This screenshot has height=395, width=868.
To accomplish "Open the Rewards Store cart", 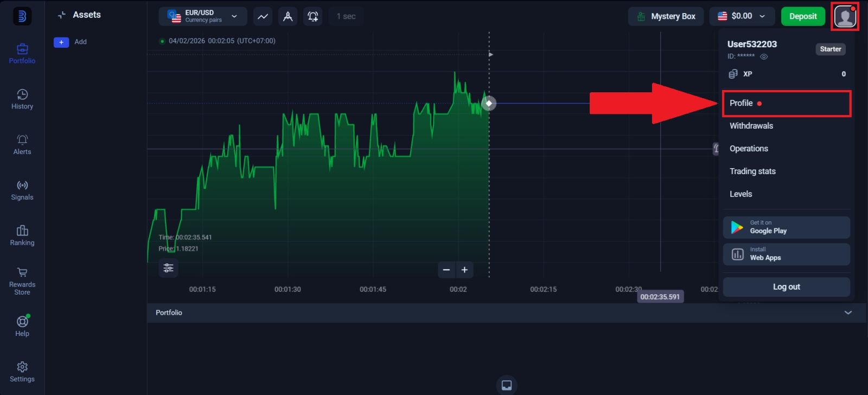I will point(22,281).
